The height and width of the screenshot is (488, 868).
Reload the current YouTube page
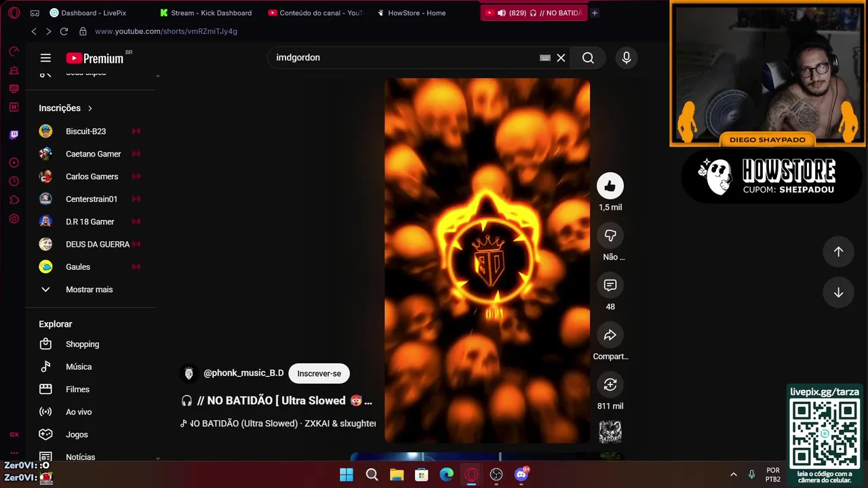pos(64,31)
